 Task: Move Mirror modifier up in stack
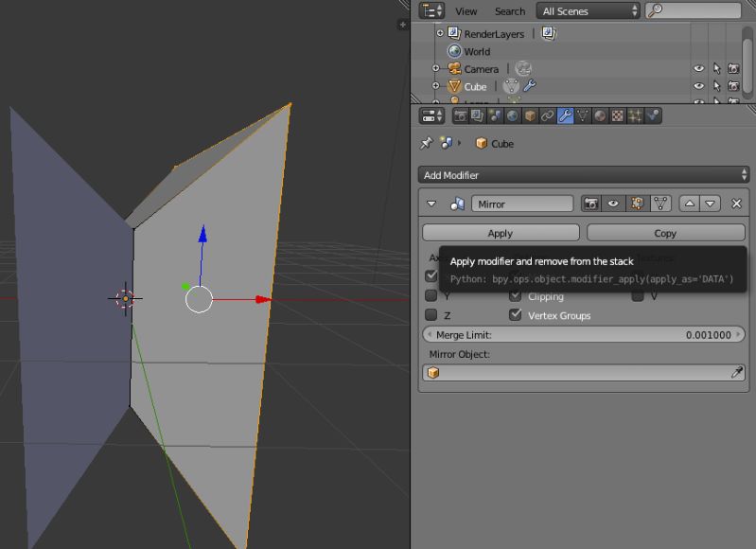(690, 204)
